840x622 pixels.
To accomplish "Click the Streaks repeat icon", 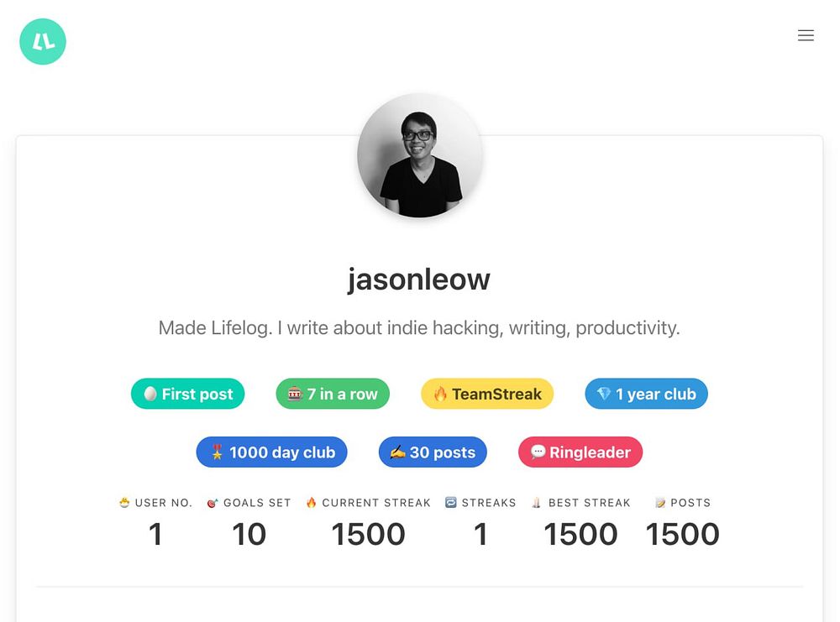I will click(x=451, y=503).
